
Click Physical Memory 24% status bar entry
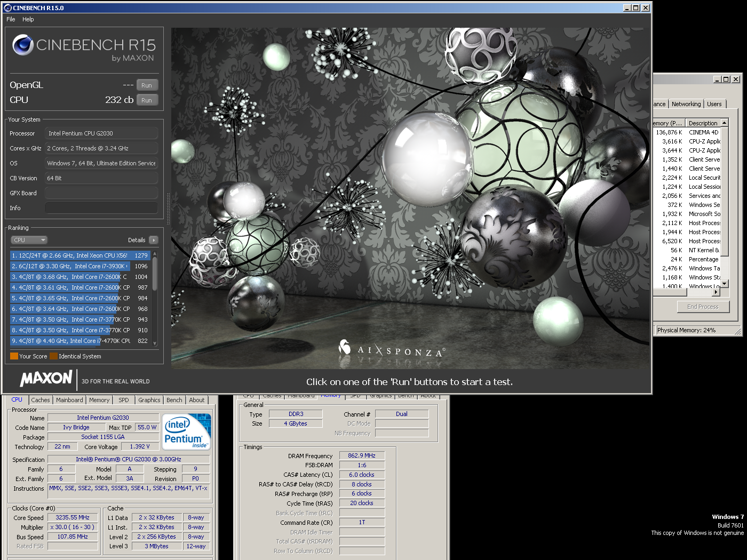coord(687,330)
